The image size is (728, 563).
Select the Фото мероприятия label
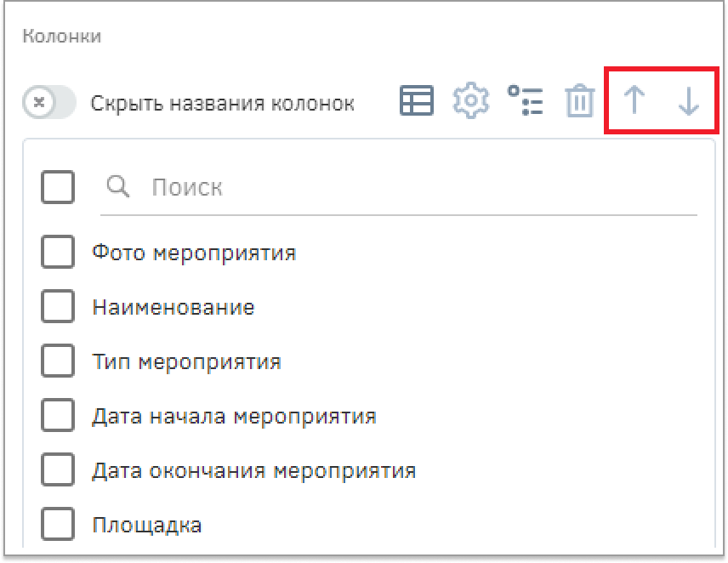point(194,253)
